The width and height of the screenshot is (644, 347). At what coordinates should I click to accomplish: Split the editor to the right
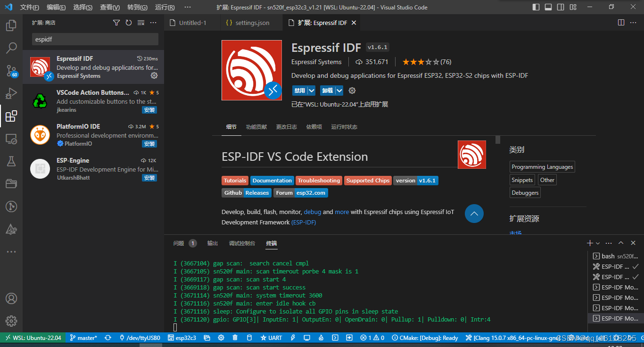[621, 23]
